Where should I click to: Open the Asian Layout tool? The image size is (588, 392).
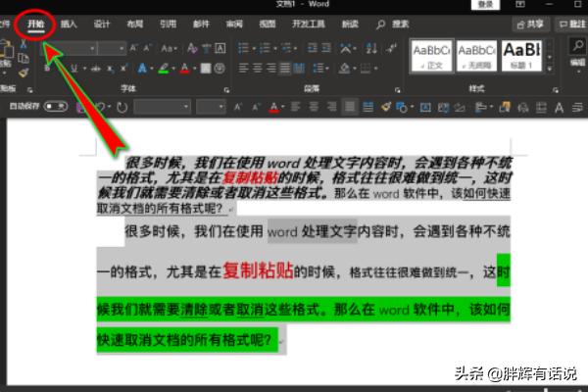point(345,48)
